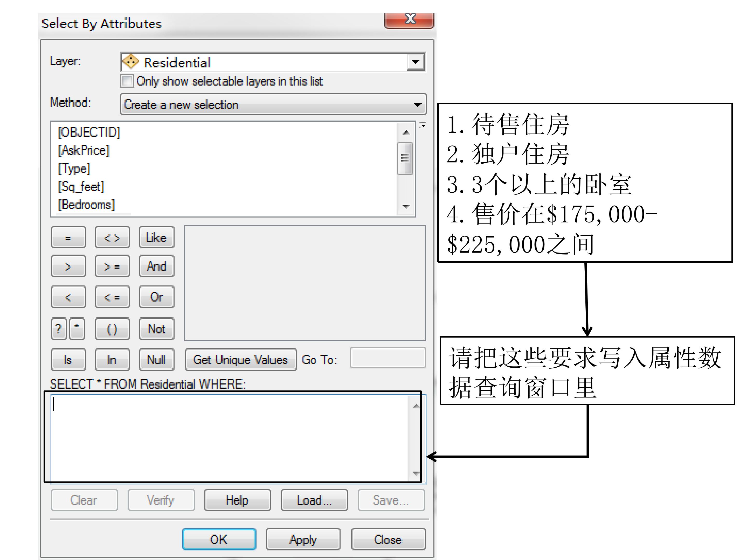The width and height of the screenshot is (747, 560).
Task: Expand the Method dropdown Create a new selection
Action: coord(273,104)
